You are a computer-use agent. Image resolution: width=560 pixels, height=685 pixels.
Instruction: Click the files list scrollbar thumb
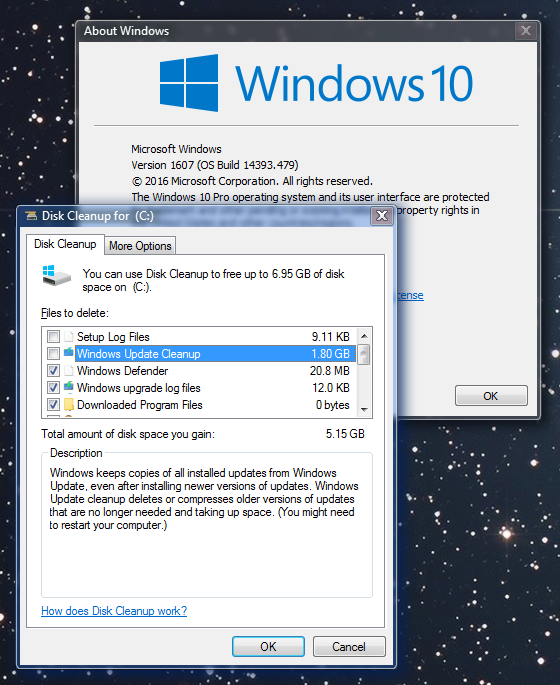(x=364, y=354)
